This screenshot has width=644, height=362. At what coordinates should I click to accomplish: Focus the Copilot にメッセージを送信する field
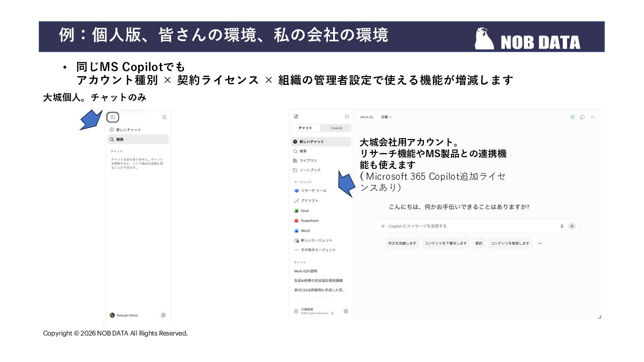[x=477, y=226]
